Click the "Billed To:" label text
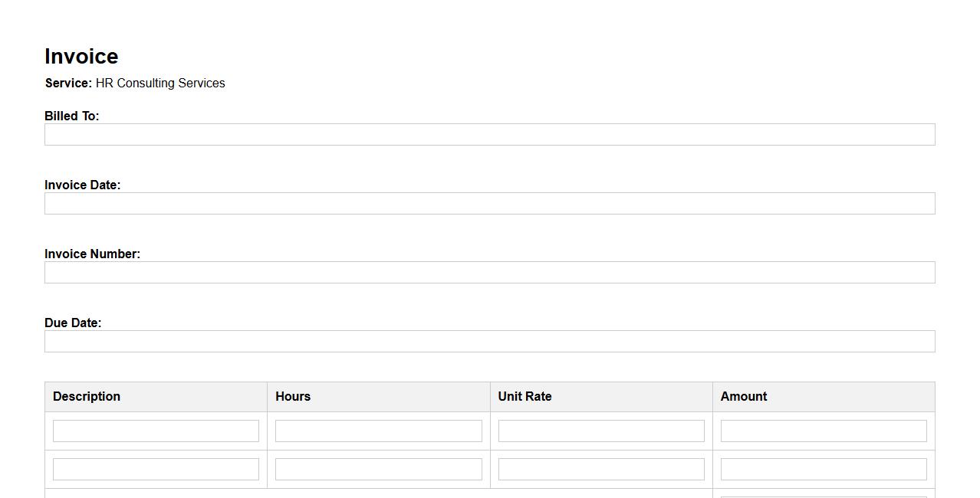Image resolution: width=980 pixels, height=498 pixels. [72, 116]
